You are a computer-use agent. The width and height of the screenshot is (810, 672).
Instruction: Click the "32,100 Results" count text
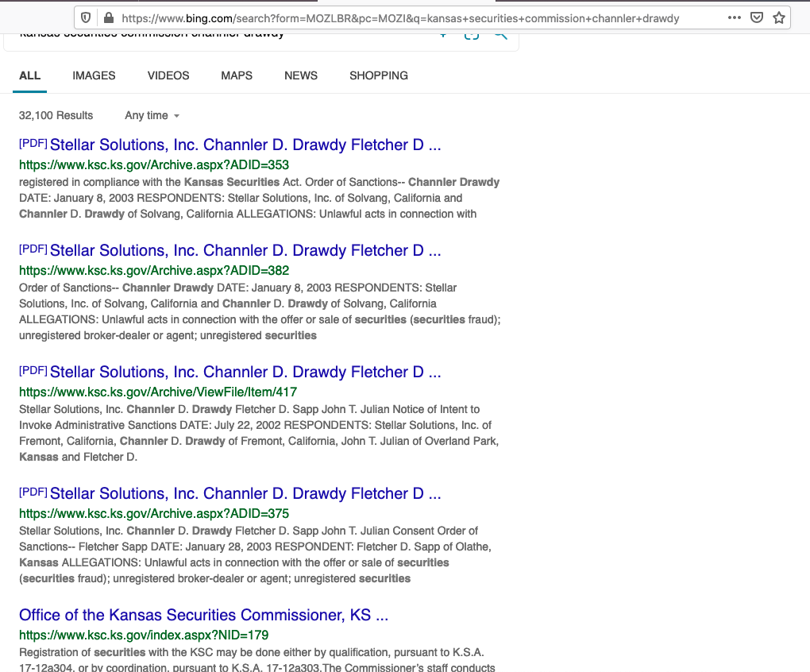click(56, 116)
